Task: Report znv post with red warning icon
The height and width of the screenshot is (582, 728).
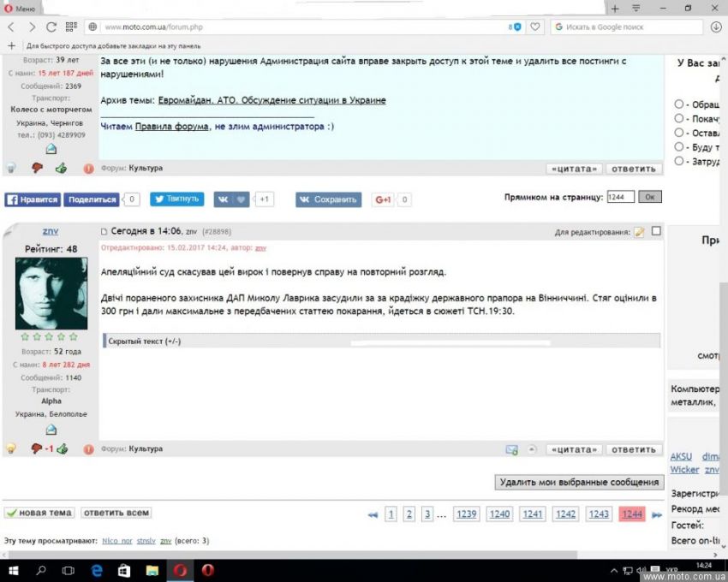Action: click(88, 449)
